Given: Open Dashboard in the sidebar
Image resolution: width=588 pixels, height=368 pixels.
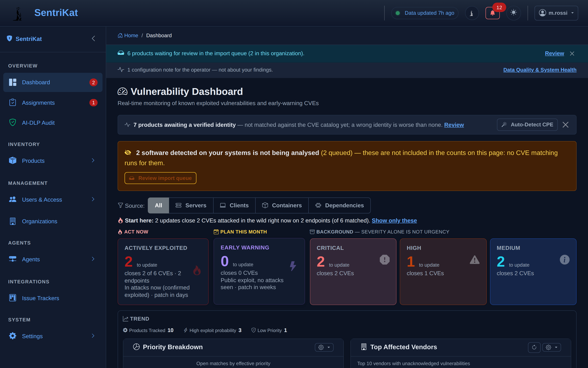Looking at the screenshot, I should tap(53, 82).
